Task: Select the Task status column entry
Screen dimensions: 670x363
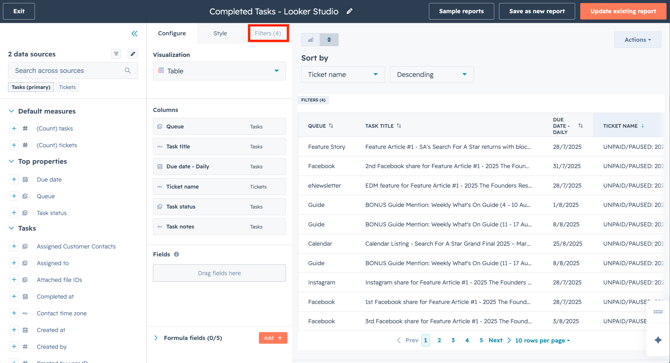Action: click(219, 207)
